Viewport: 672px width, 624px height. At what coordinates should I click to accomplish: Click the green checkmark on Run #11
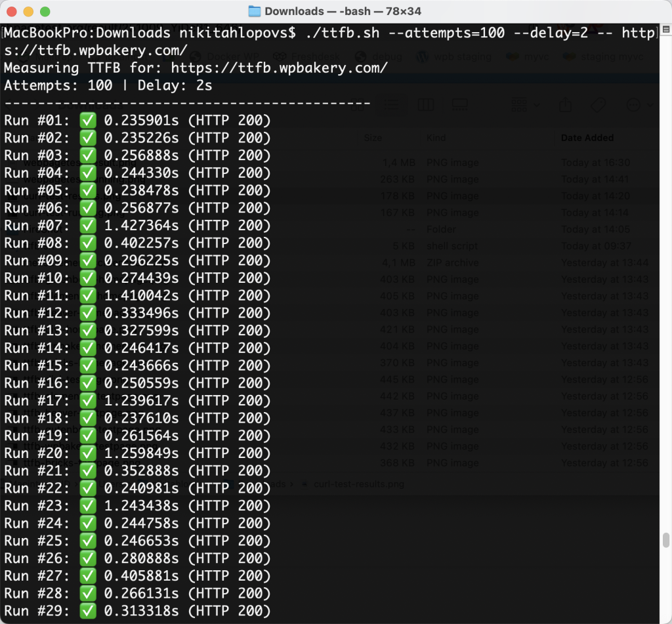pyautogui.click(x=88, y=295)
